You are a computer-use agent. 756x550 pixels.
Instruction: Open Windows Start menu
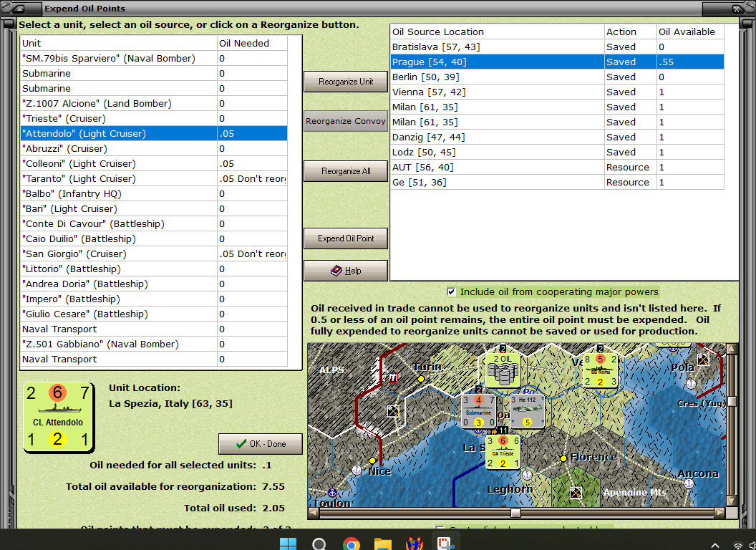(289, 544)
